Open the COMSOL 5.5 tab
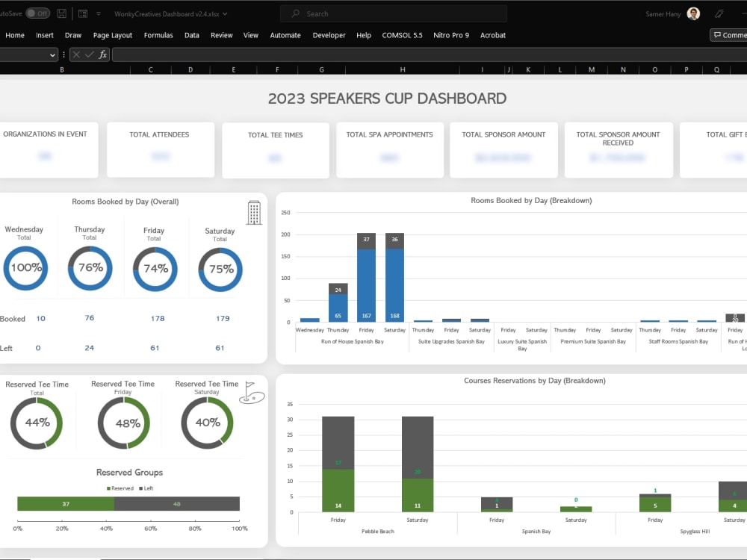747x560 pixels. (x=402, y=35)
